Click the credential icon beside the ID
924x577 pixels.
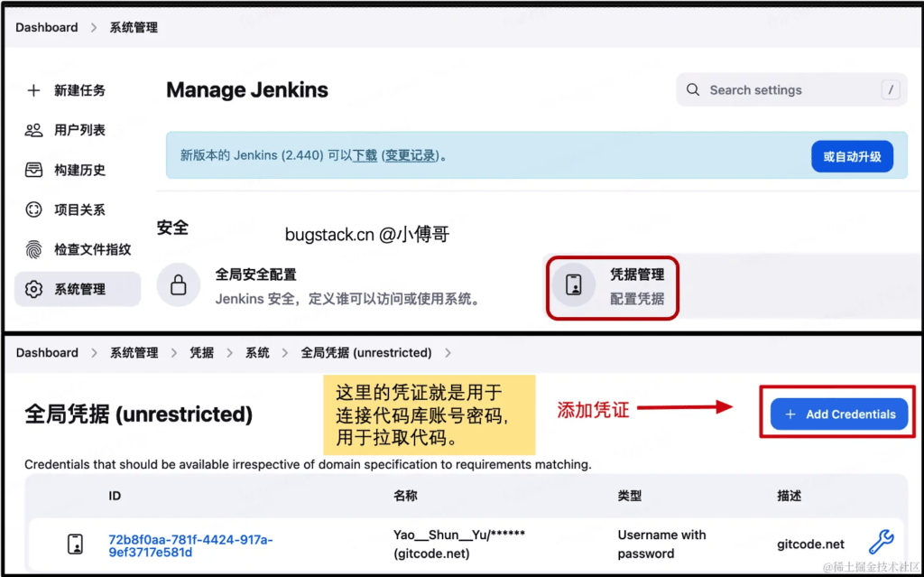[x=76, y=544]
